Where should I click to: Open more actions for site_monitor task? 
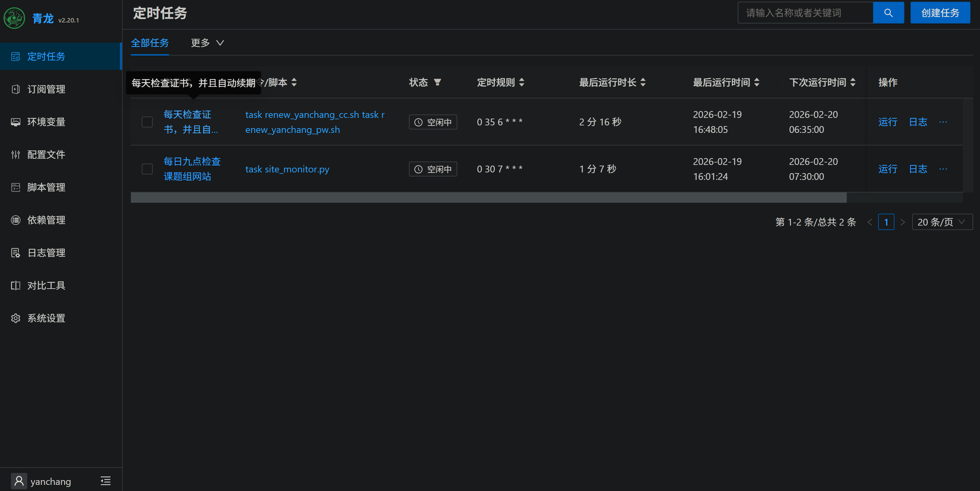tap(943, 169)
